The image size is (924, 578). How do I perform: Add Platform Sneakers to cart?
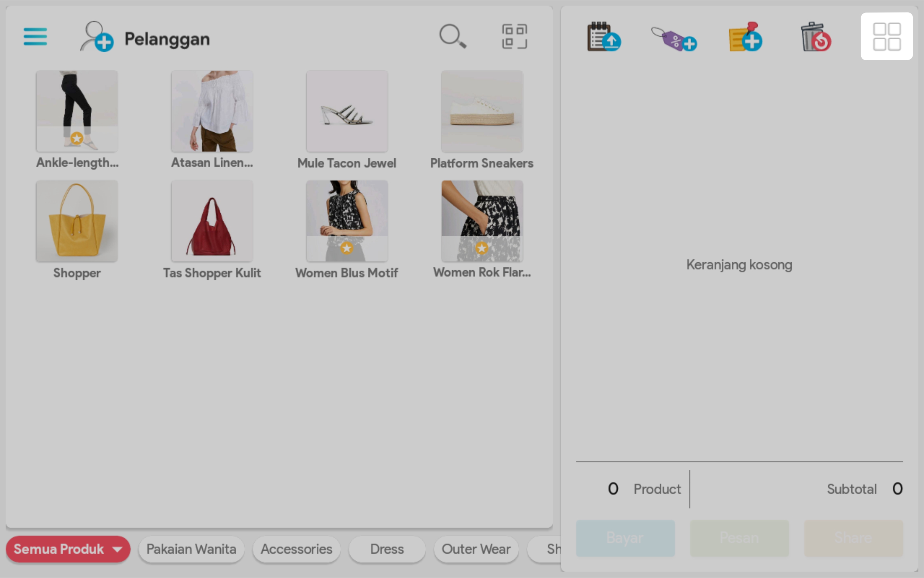[482, 112]
